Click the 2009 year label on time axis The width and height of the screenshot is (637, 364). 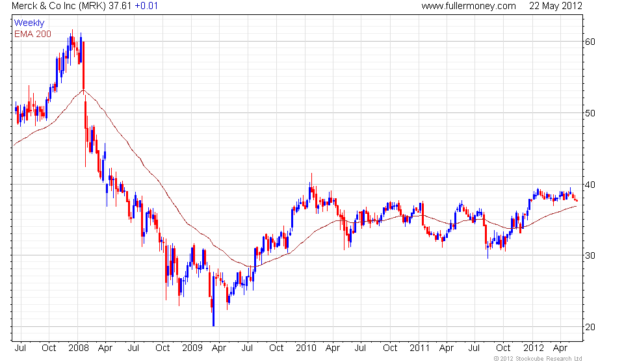click(192, 348)
